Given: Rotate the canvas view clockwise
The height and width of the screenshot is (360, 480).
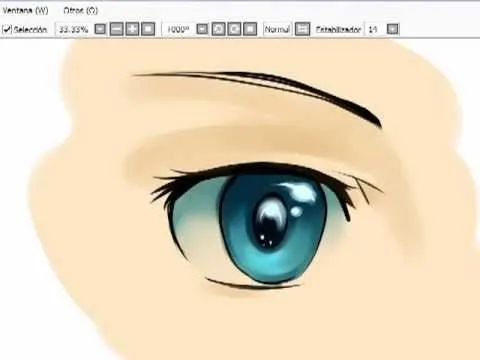Looking at the screenshot, I should [x=234, y=29].
